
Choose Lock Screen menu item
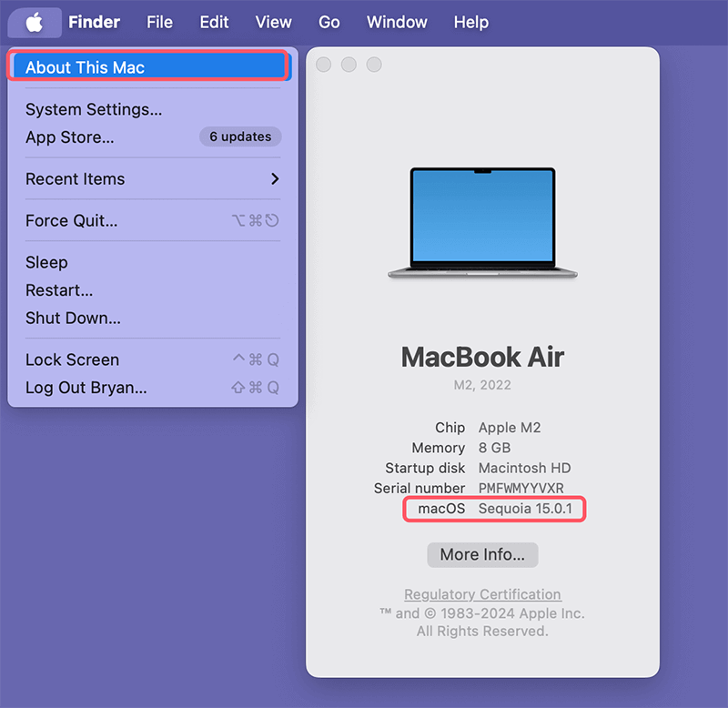[152, 359]
